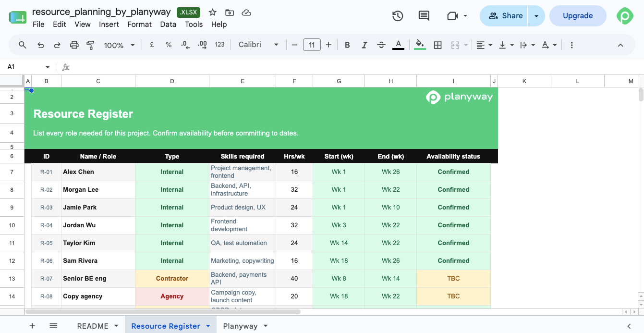Select the Contractor type cell
644x333 pixels.
[172, 279]
